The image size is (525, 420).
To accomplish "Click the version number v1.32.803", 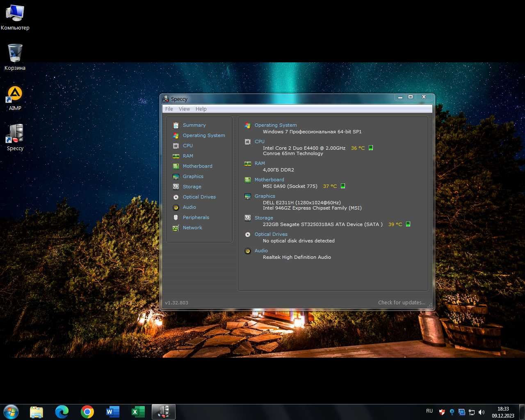I will click(x=176, y=303).
